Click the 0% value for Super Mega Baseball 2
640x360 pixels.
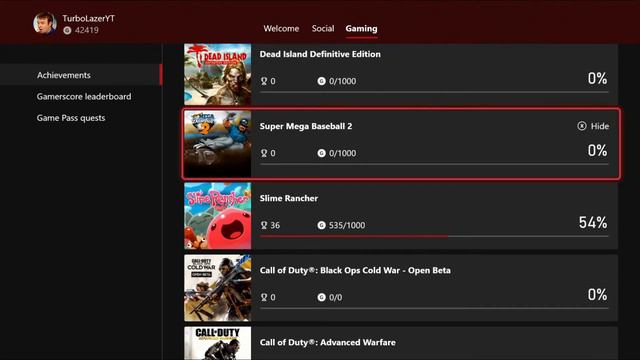tap(598, 151)
